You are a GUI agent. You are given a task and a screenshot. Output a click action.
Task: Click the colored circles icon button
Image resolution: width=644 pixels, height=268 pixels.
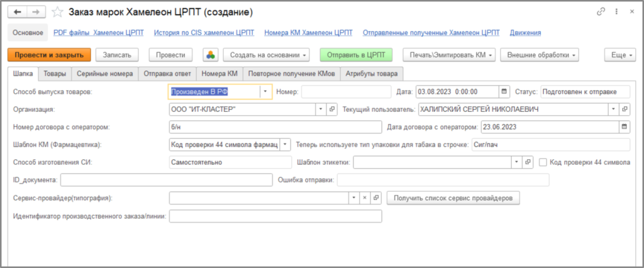point(210,55)
